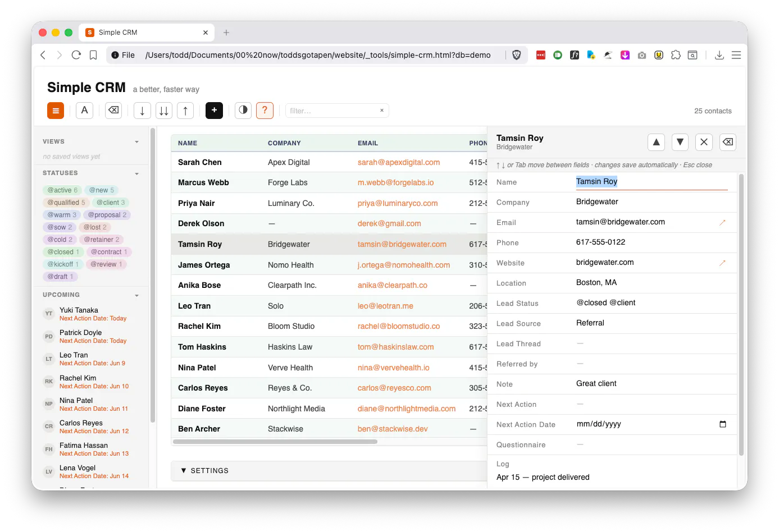Click the sidebar vertical scrollbar

[153, 275]
